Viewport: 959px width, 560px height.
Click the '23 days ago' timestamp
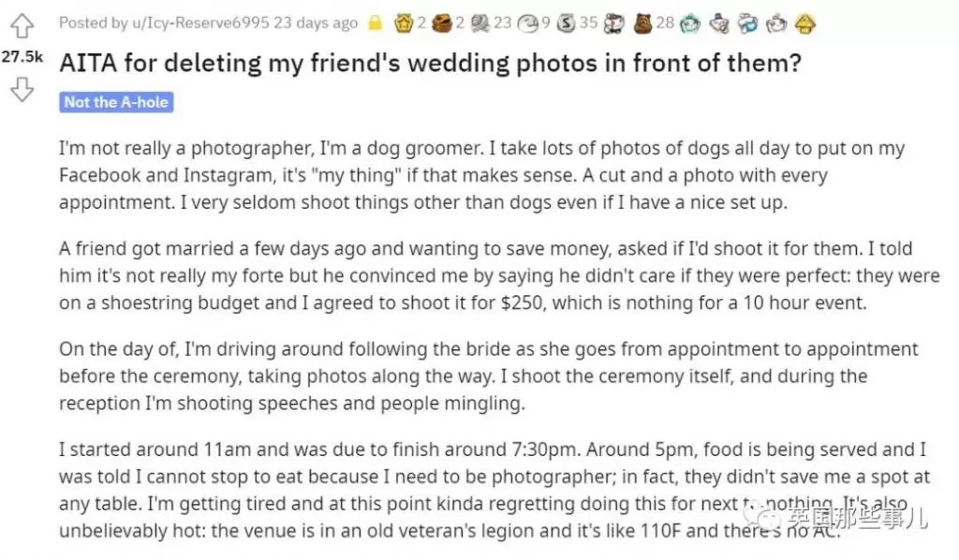coord(316,23)
